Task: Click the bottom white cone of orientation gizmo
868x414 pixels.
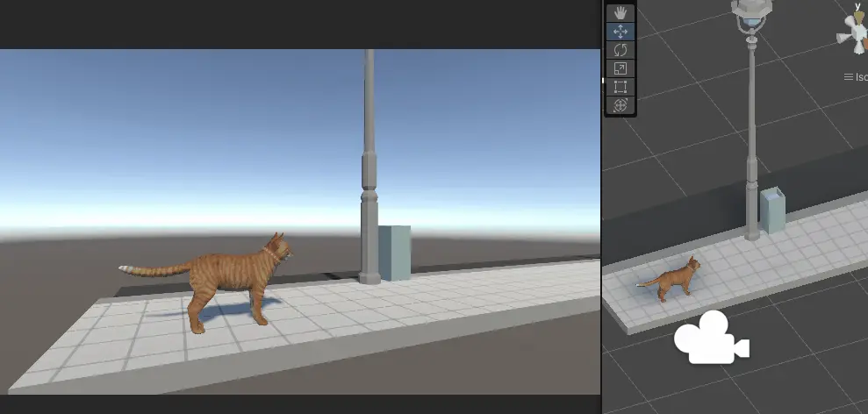Action: tap(860, 49)
